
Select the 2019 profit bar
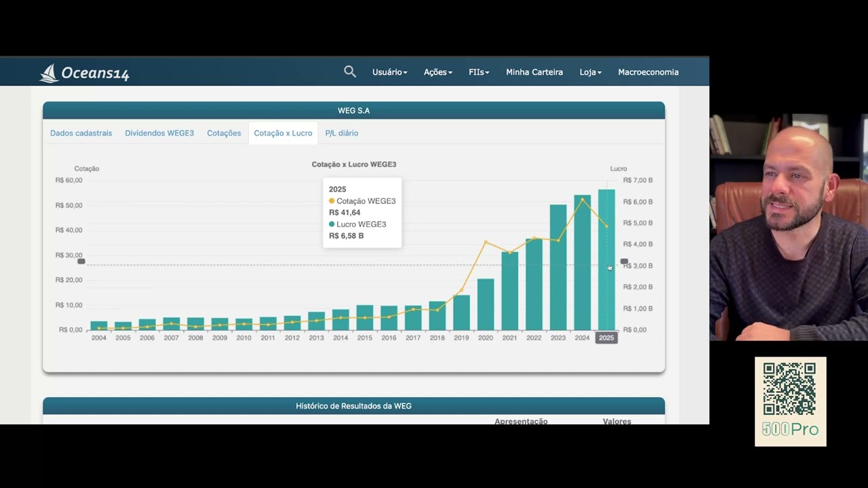coord(461,312)
